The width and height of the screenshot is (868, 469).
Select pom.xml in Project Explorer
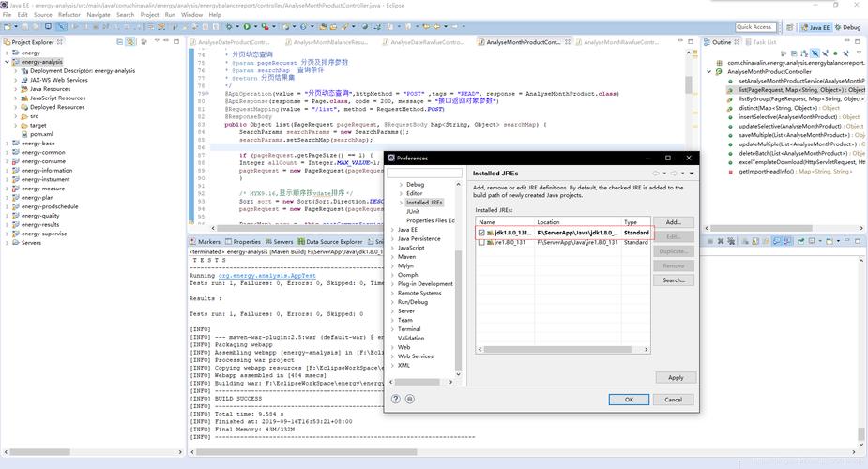41,134
